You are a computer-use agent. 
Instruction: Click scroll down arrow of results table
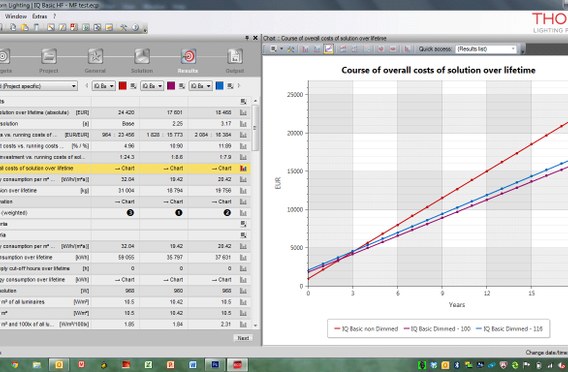pyautogui.click(x=255, y=325)
